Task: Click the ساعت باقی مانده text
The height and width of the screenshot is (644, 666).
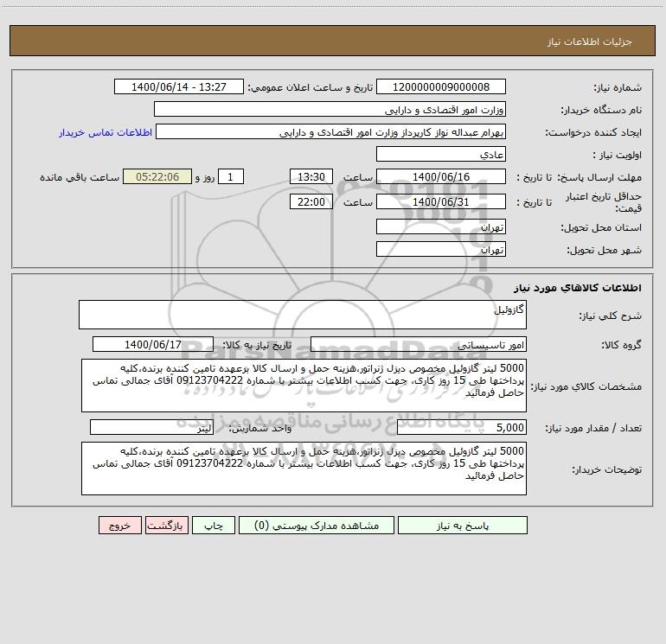Action: [80, 177]
